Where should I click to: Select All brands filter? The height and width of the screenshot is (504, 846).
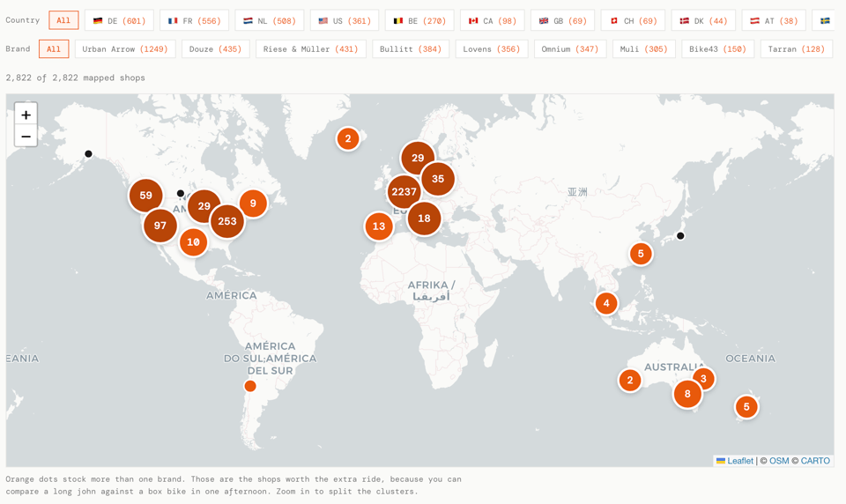point(54,48)
